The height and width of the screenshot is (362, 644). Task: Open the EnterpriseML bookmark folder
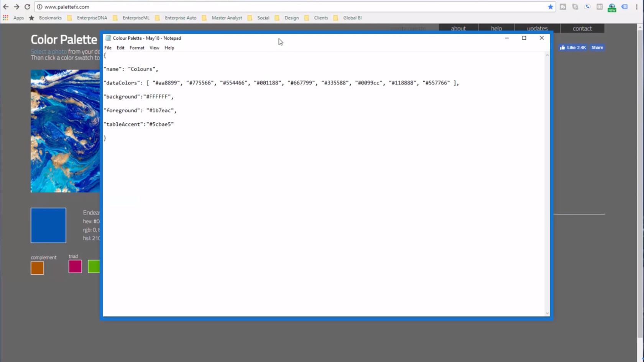pos(131,18)
